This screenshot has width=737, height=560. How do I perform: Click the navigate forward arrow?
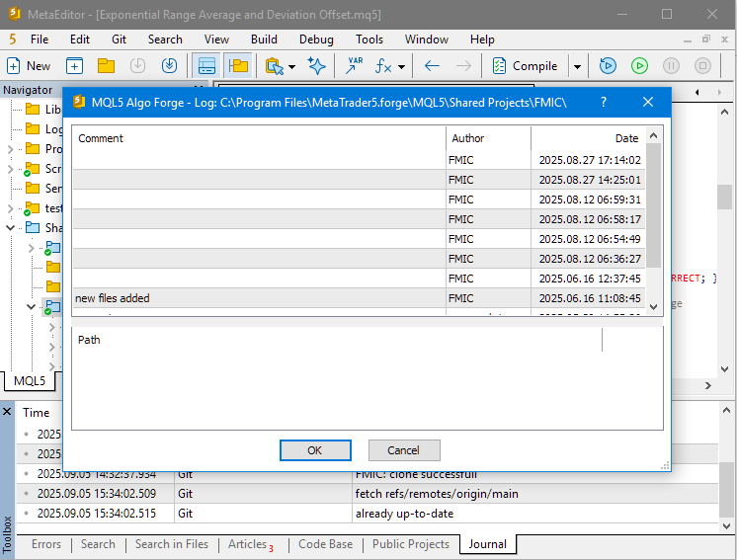point(463,66)
